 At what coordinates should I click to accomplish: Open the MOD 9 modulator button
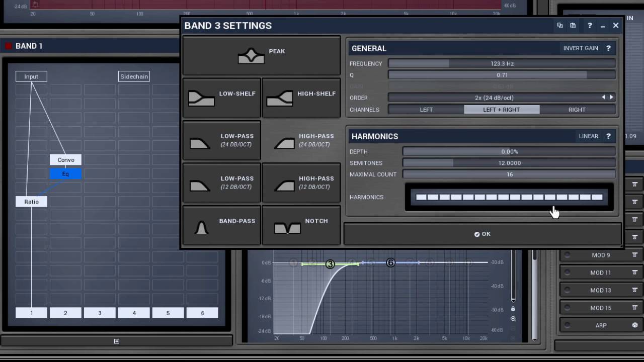point(600,255)
